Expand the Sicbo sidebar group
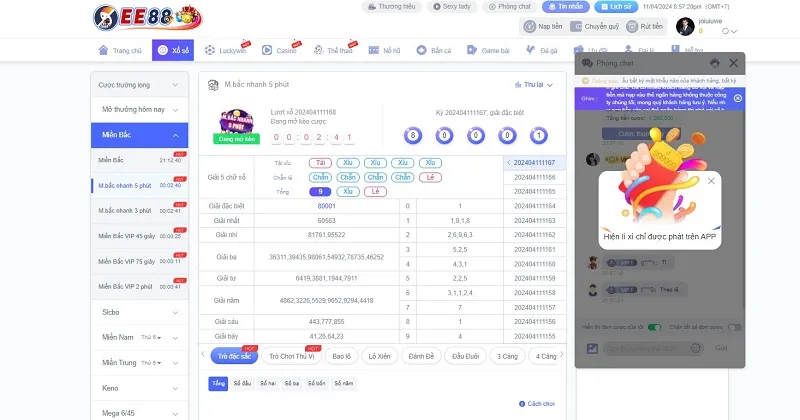Screen dimensions: 800x420 pos(139,312)
